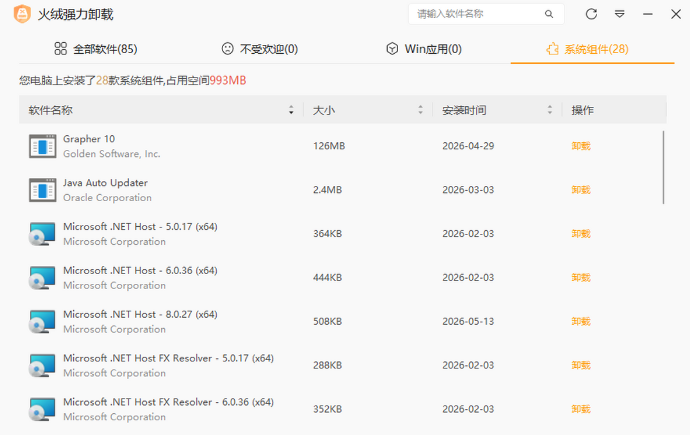Image resolution: width=690 pixels, height=435 pixels.
Task: Uninstall Grapher 10
Action: [x=581, y=146]
